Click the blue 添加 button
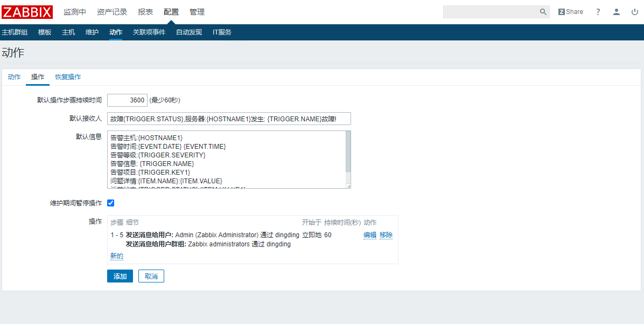The image size is (644, 324). pyautogui.click(x=120, y=277)
